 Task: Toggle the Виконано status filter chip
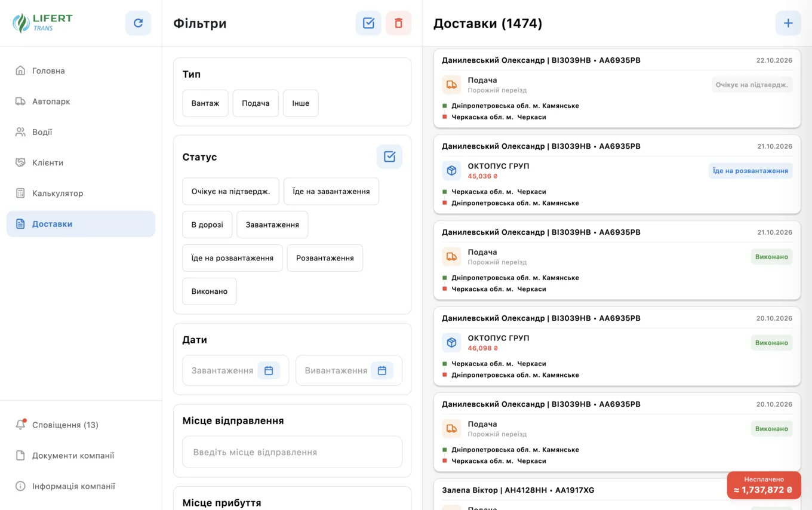click(210, 291)
